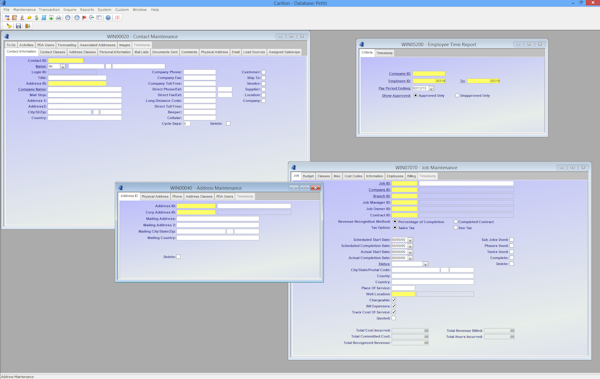600x379 pixels.
Task: Select Completed Contract radio button
Action: pyautogui.click(x=455, y=222)
